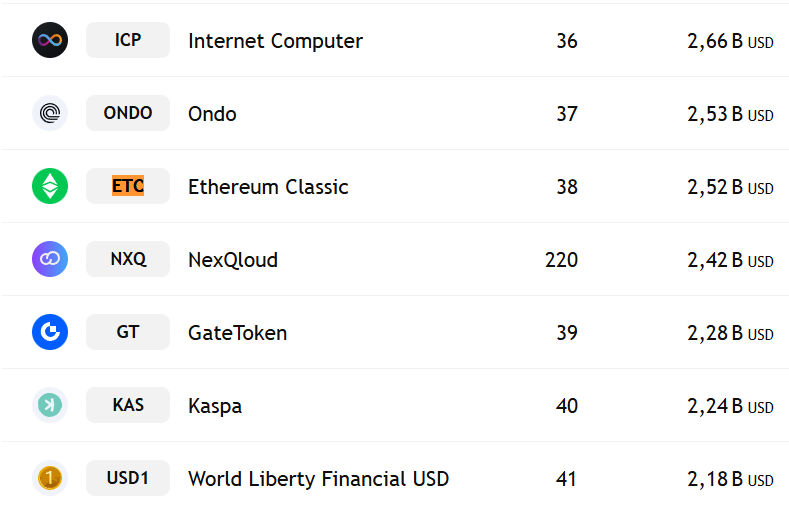Open the Kaspa name link
Screen dimensions: 789x508
click(215, 406)
